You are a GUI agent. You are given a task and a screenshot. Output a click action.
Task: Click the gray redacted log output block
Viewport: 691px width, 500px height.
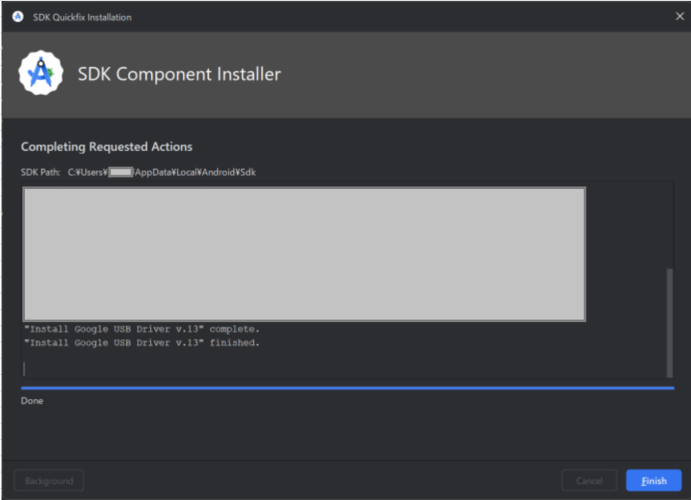(x=304, y=254)
